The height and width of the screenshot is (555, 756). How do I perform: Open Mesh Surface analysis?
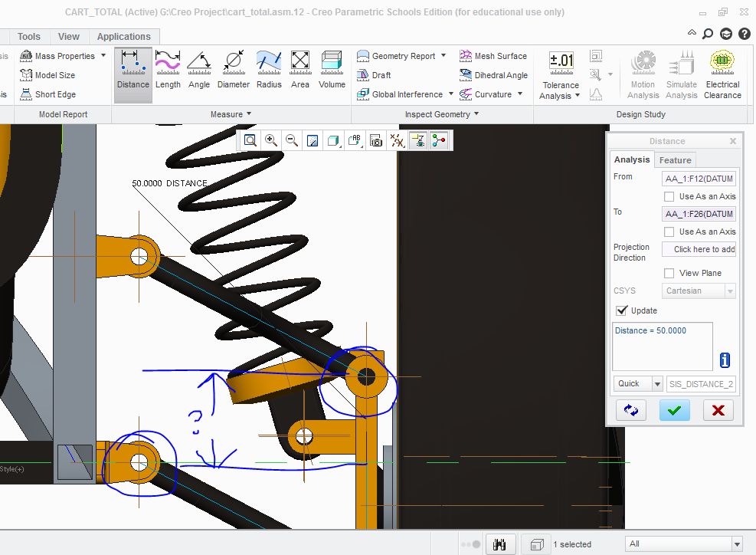click(x=493, y=56)
